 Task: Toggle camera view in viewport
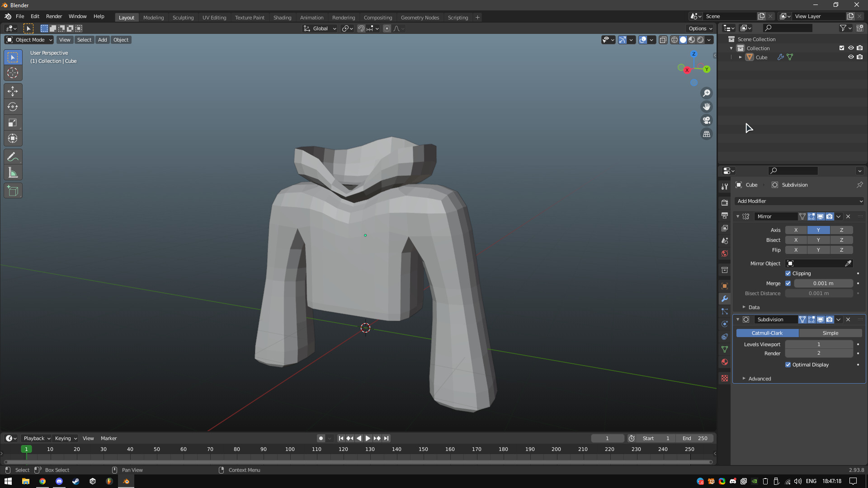click(706, 120)
